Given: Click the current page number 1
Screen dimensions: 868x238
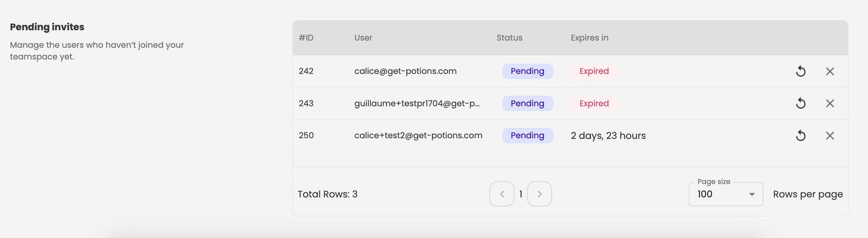Looking at the screenshot, I should pos(521,194).
